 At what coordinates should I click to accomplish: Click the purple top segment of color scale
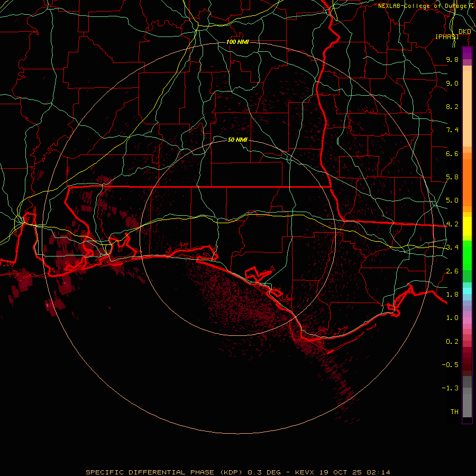(x=467, y=53)
